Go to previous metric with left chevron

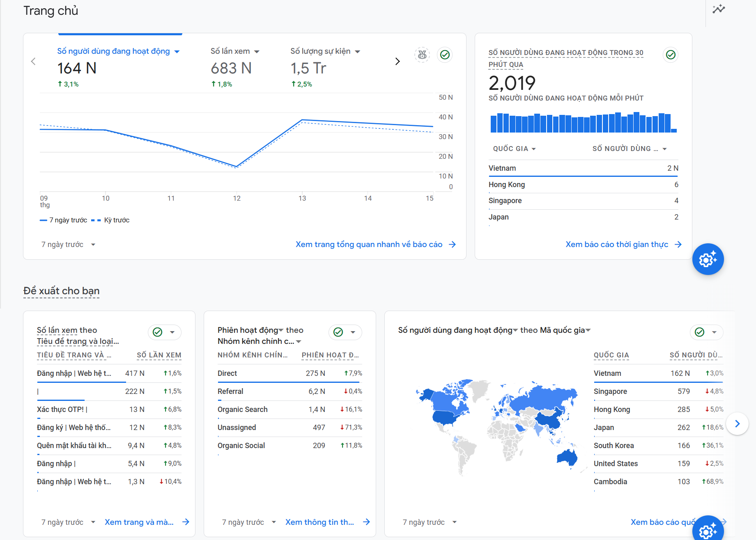(x=33, y=62)
